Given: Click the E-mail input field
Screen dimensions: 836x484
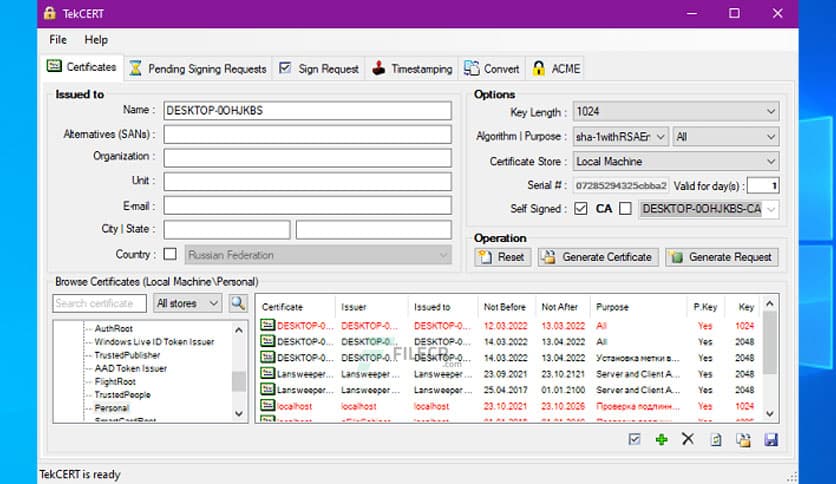Looking at the screenshot, I should (x=308, y=205).
